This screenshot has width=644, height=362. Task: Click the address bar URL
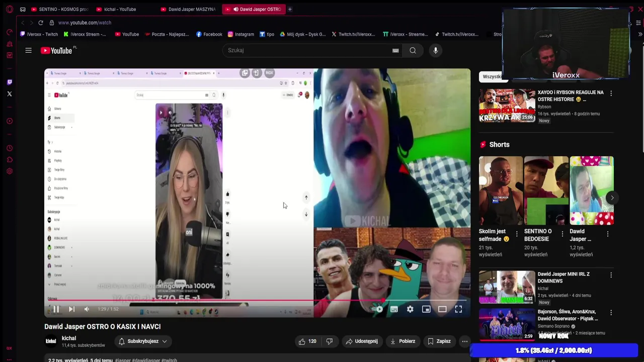click(x=85, y=23)
